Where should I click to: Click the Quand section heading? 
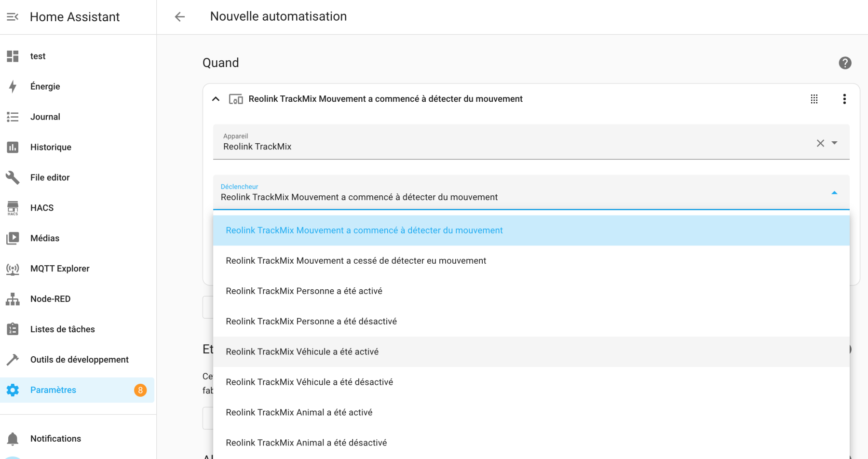[x=221, y=63]
